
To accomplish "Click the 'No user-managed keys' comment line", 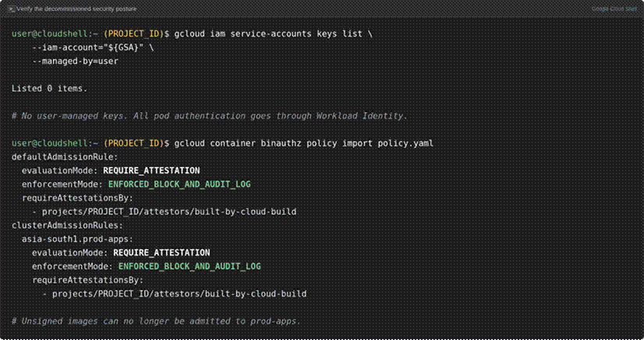I will pos(210,115).
